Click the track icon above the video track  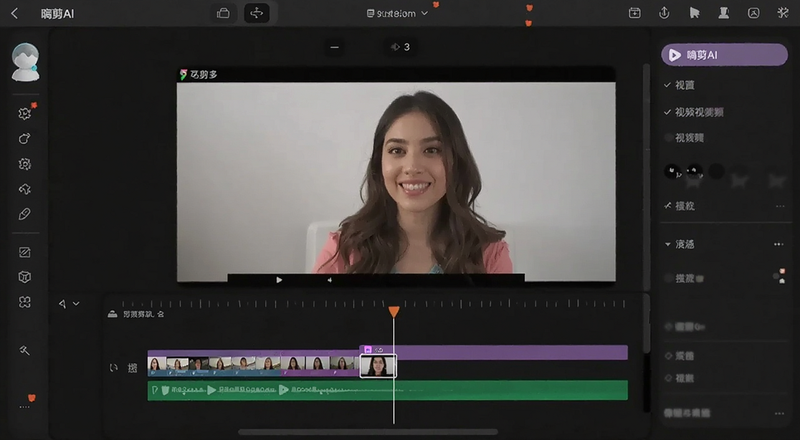pyautogui.click(x=112, y=314)
